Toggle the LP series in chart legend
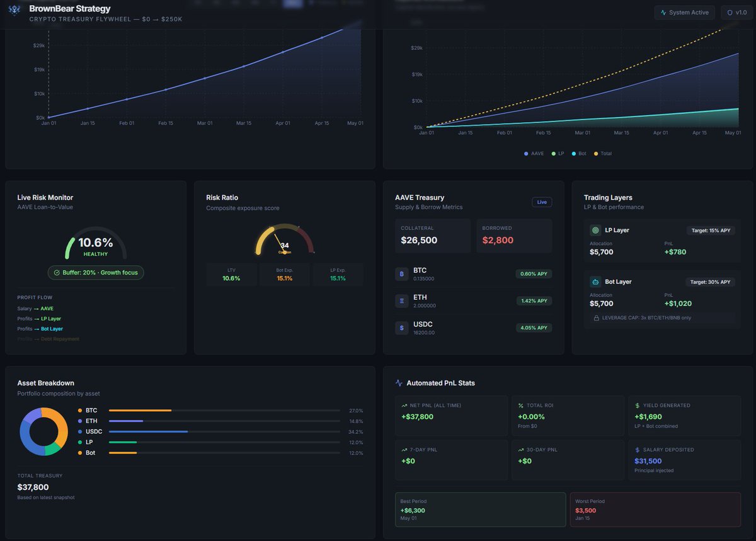This screenshot has height=541, width=756. [558, 154]
